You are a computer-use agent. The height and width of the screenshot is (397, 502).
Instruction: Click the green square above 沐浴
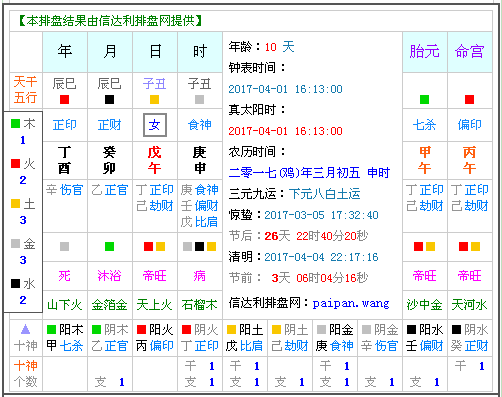click(x=110, y=246)
